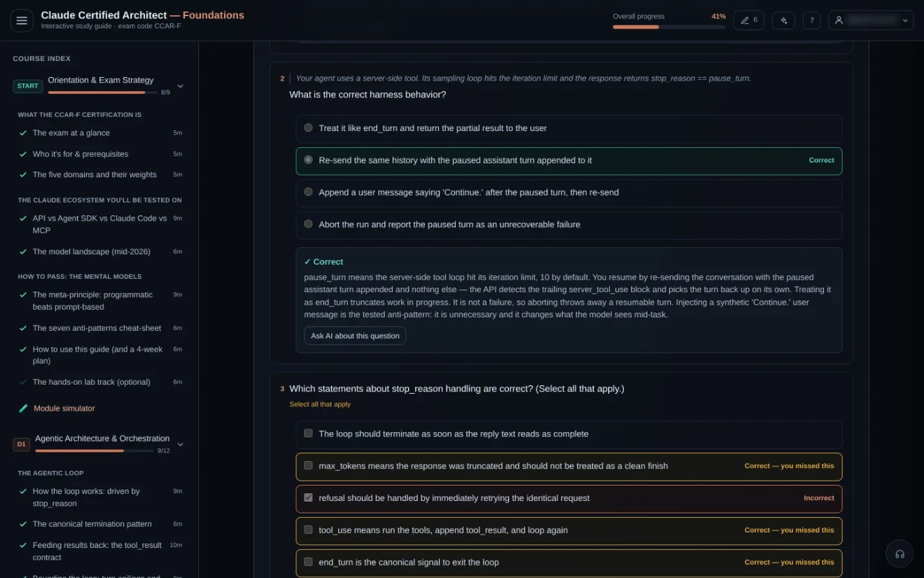Viewport: 924px width, 578px height.
Task: Click the red 'Incorrect' label on refusal option
Action: pos(819,498)
